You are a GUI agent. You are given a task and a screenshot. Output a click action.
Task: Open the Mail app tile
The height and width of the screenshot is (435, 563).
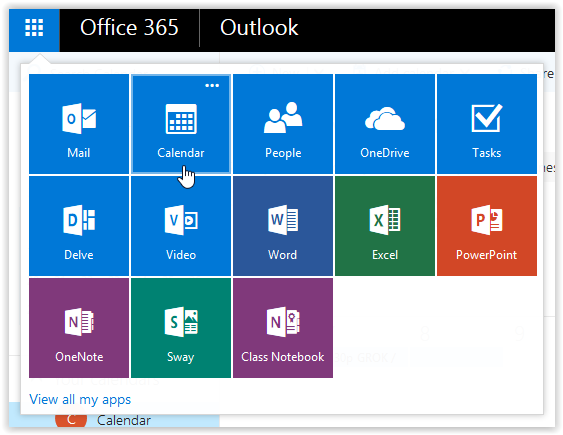pos(79,124)
